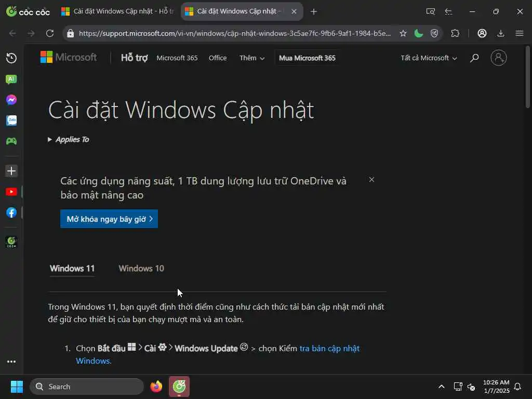Open the Cốc Cốc history sidebar icon
Screen dimensions: 532x399
click(x=11, y=58)
